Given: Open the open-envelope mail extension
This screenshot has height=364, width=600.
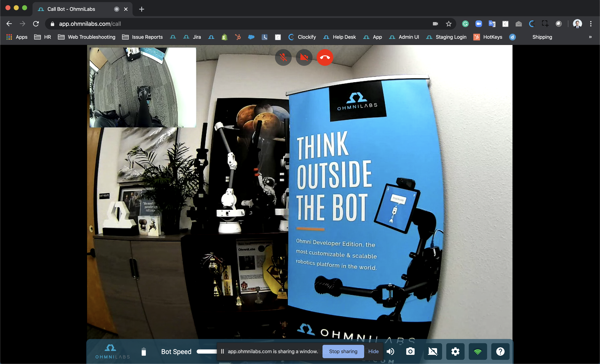Looking at the screenshot, I should [519, 24].
